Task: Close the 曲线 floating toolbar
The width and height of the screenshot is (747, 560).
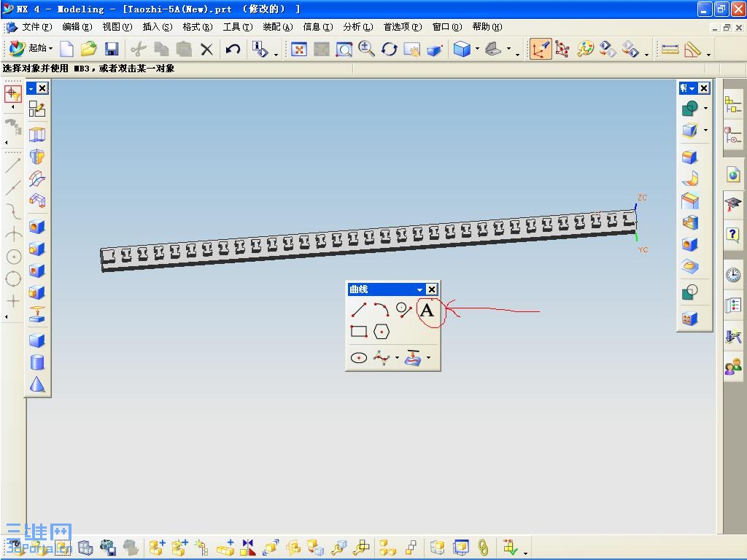Action: click(x=432, y=289)
